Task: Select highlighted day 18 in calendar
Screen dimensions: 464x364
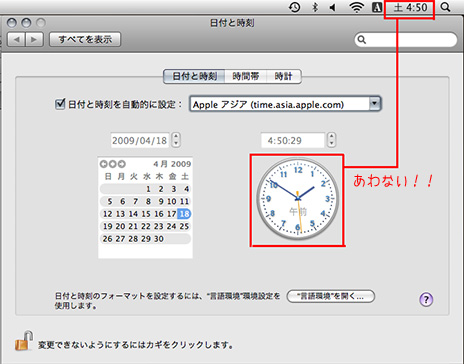Action: 184,214
